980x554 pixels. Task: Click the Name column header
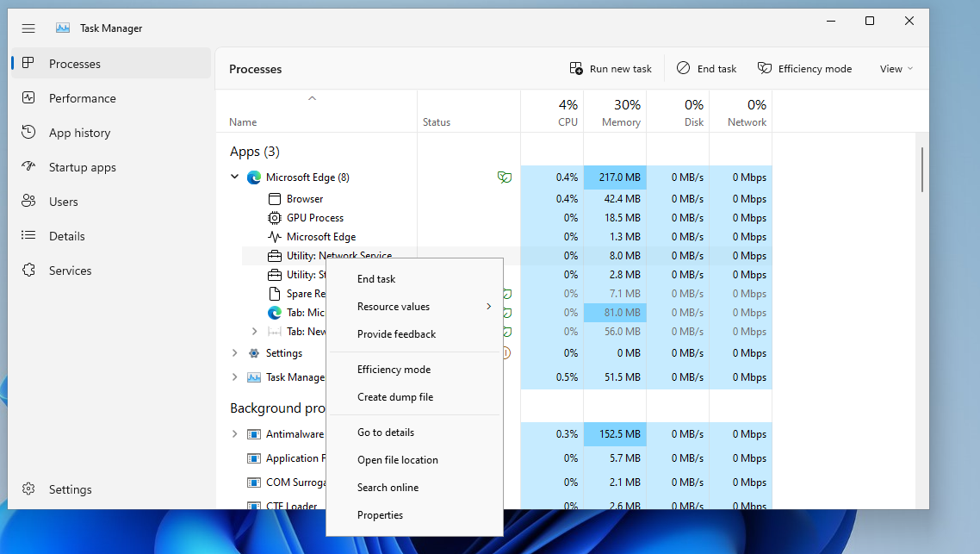click(x=316, y=111)
